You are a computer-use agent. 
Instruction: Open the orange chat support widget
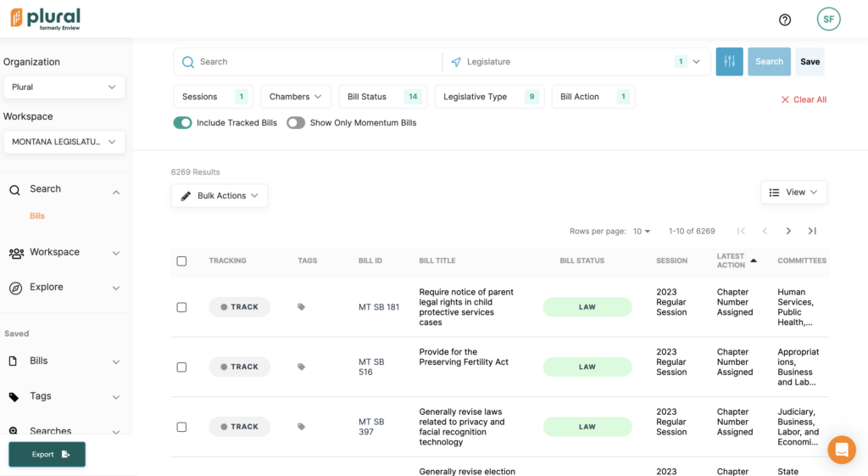point(842,450)
